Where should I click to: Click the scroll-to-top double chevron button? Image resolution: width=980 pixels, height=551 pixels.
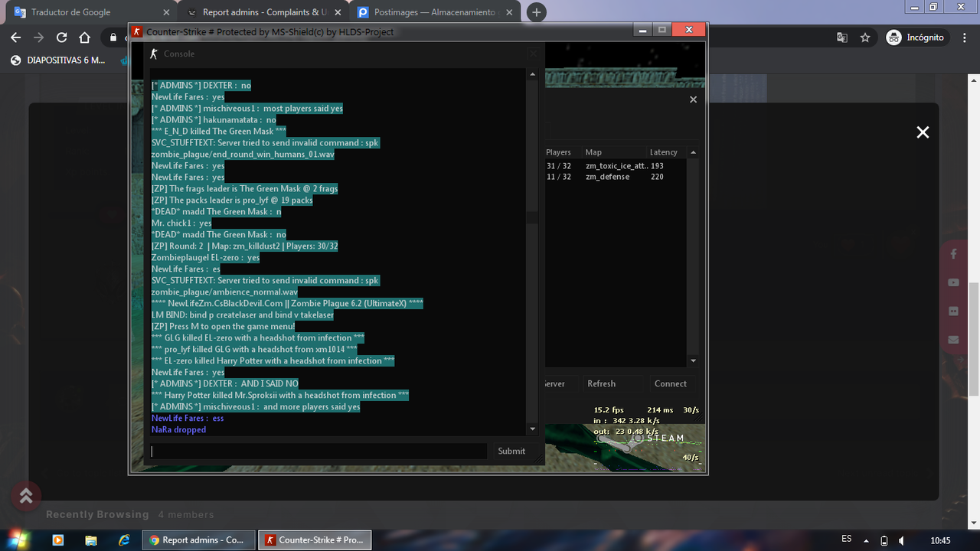26,496
